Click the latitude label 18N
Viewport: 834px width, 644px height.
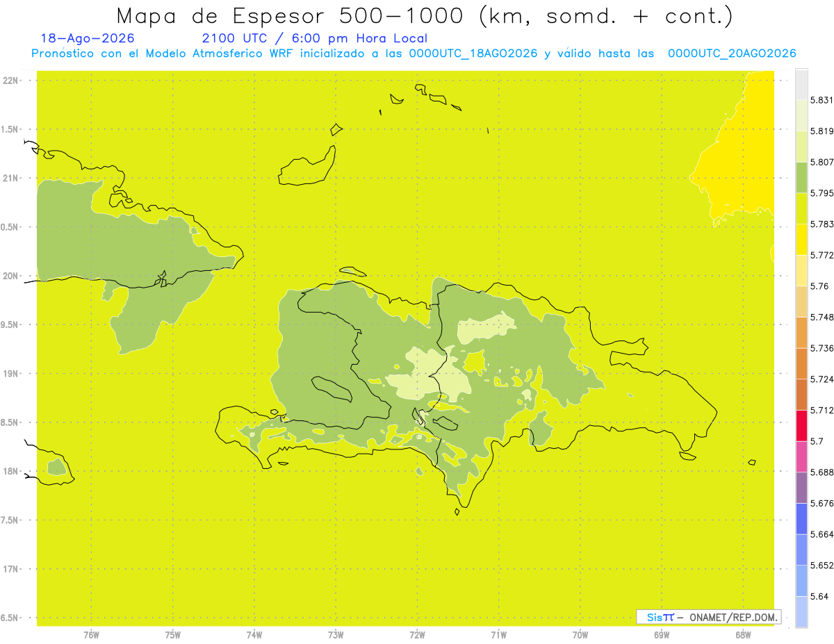10,471
